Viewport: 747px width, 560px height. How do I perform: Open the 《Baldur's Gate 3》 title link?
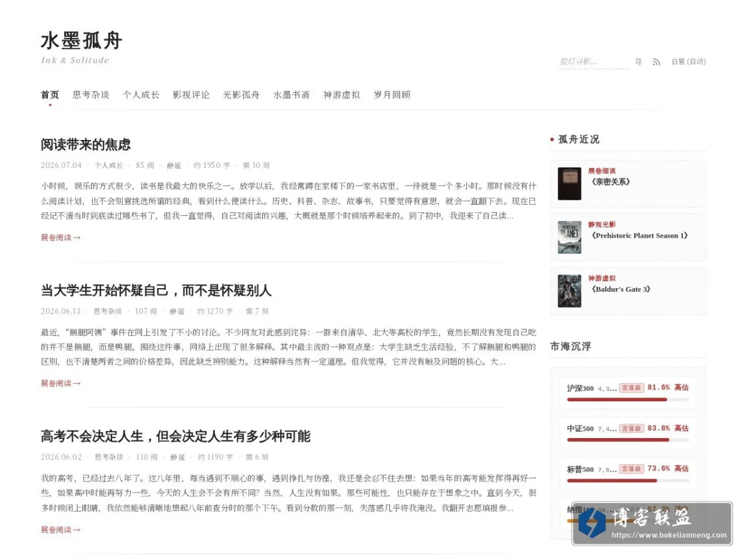point(621,289)
